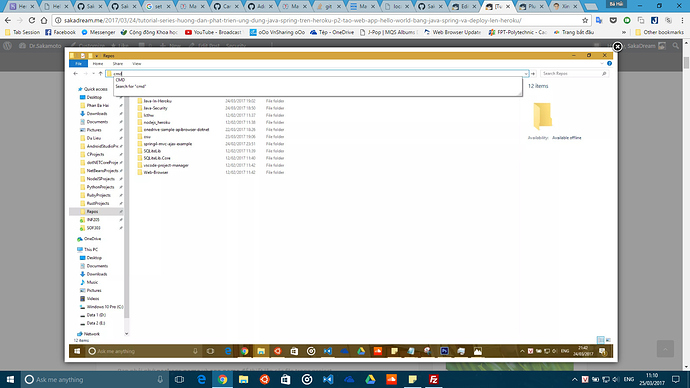Open Chrome's three-dot menu
The image size is (690, 388).
click(x=682, y=20)
